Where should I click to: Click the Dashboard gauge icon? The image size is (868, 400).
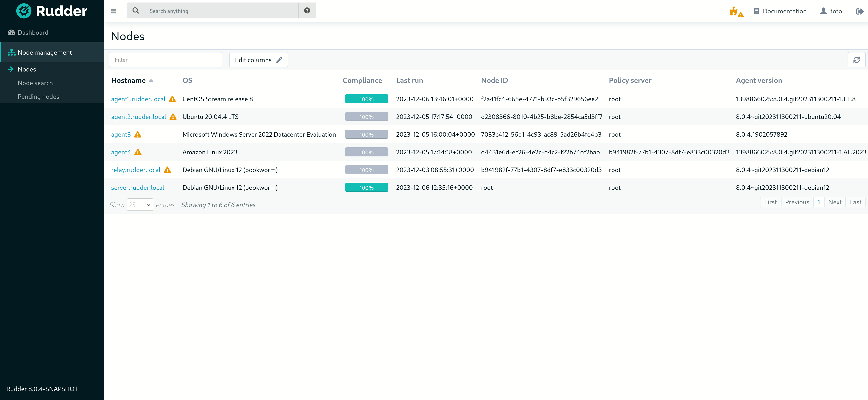pyautogui.click(x=11, y=33)
